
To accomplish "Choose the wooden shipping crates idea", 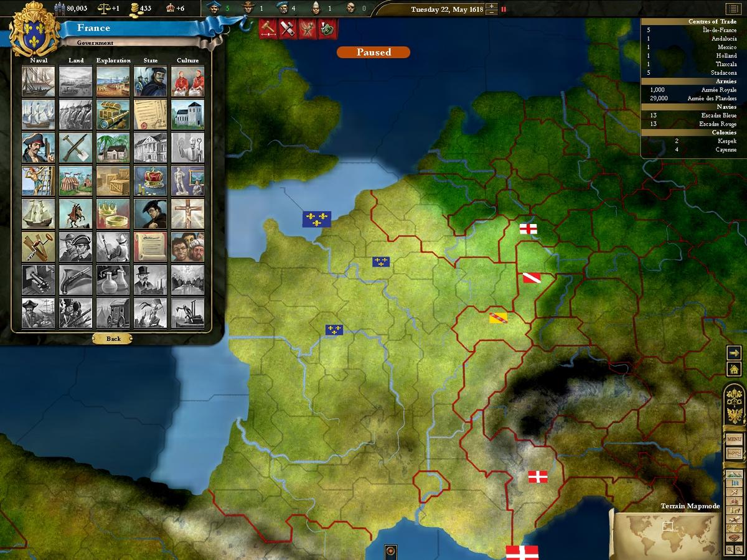I will tap(113, 180).
